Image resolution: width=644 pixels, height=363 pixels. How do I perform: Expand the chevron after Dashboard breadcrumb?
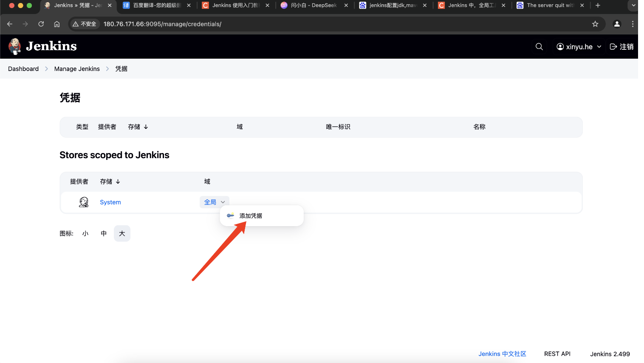[46, 69]
